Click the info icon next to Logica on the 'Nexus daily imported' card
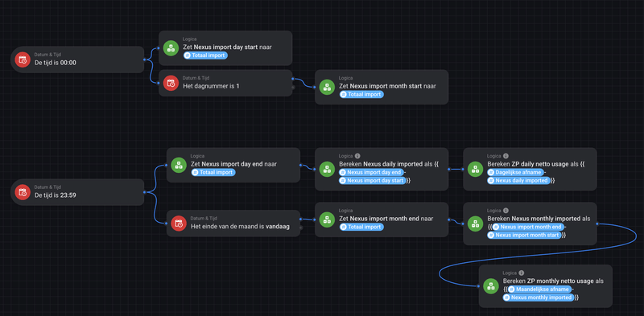Image resolution: width=644 pixels, height=316 pixels. point(357,156)
